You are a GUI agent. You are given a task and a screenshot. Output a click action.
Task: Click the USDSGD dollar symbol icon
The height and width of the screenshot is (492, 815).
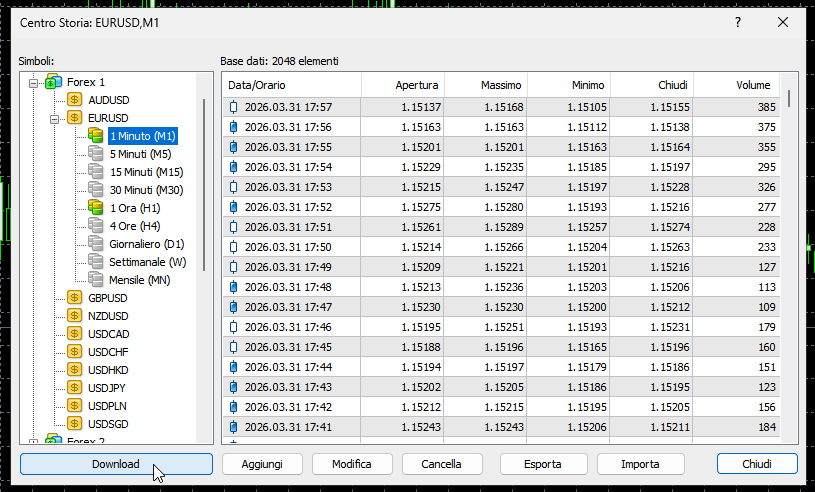pos(75,423)
